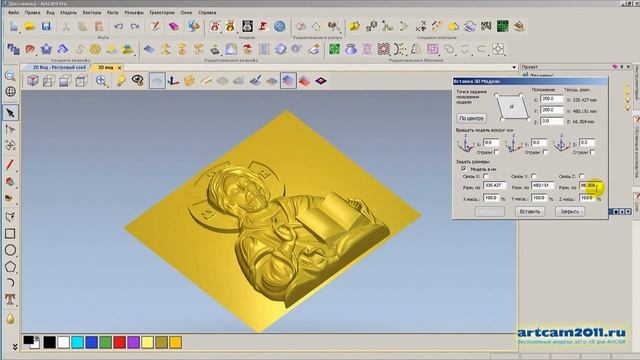Click the black and white panda image icon
Viewport: 640px width, 360px height.
point(247,27)
